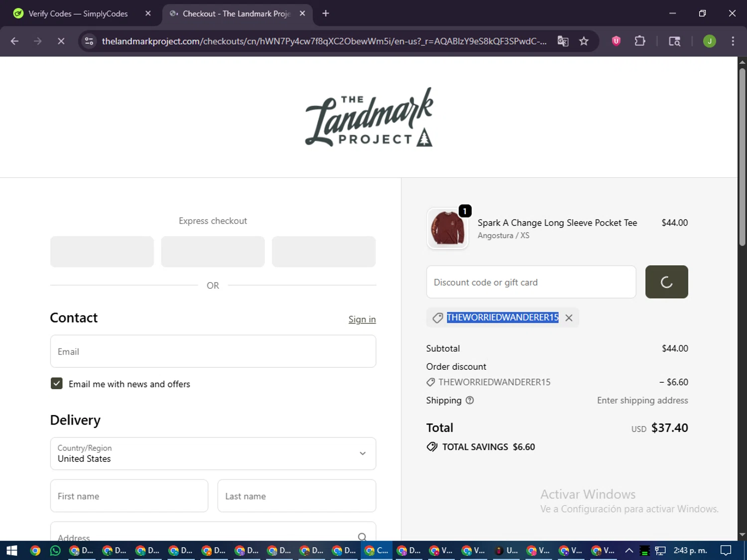This screenshot has height=560, width=747.
Task: Click the translate page icon
Action: click(563, 41)
